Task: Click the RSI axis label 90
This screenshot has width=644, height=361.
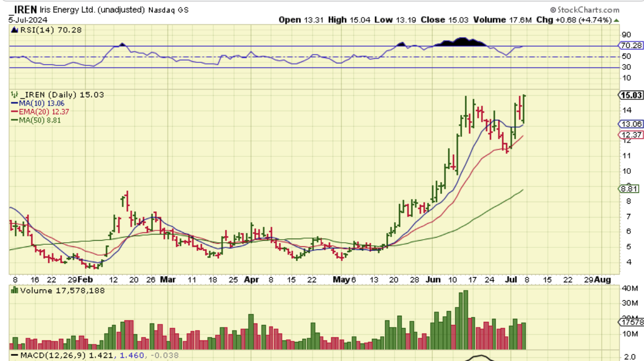Action: [626, 34]
